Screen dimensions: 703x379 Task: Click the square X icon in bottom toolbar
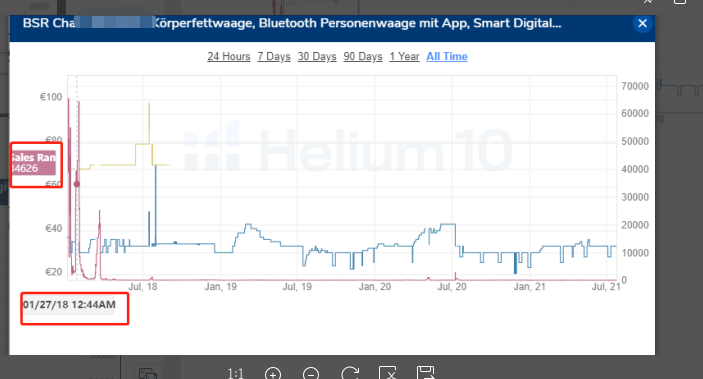[388, 373]
